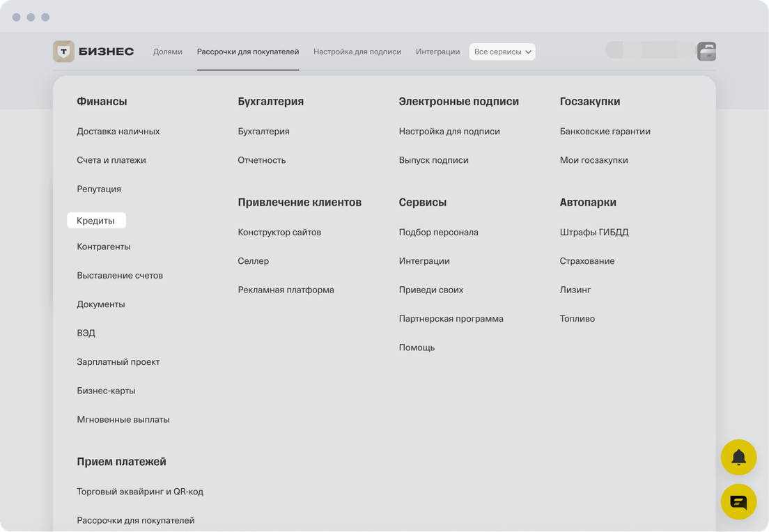This screenshot has width=769, height=532.
Task: Select Партнерская программа
Action: pyautogui.click(x=451, y=319)
